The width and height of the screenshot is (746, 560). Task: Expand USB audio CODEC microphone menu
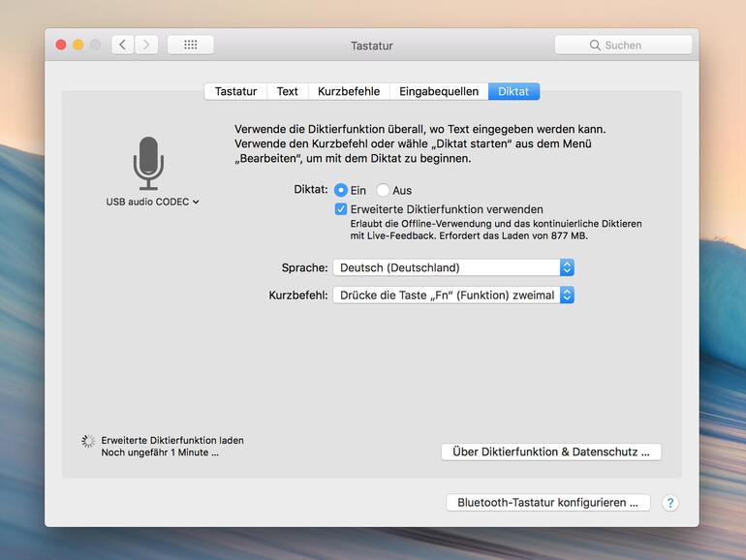(x=152, y=202)
